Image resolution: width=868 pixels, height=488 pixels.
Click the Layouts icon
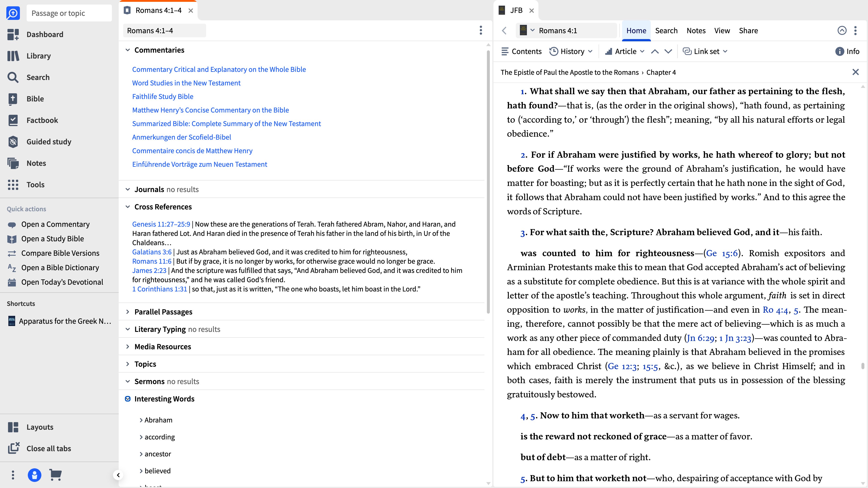tap(13, 427)
